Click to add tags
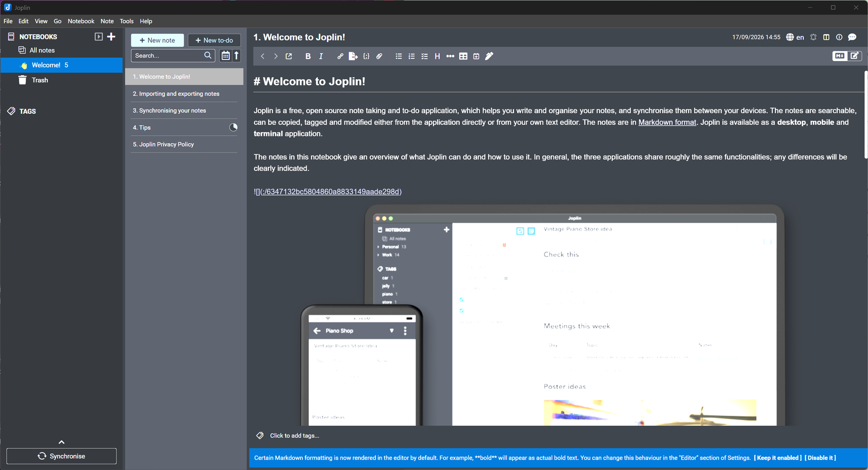This screenshot has height=470, width=868. (x=295, y=436)
